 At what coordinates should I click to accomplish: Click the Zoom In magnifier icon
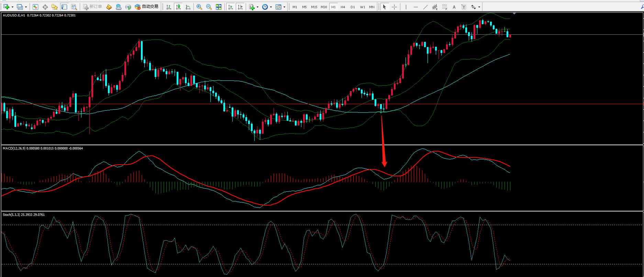[x=199, y=7]
